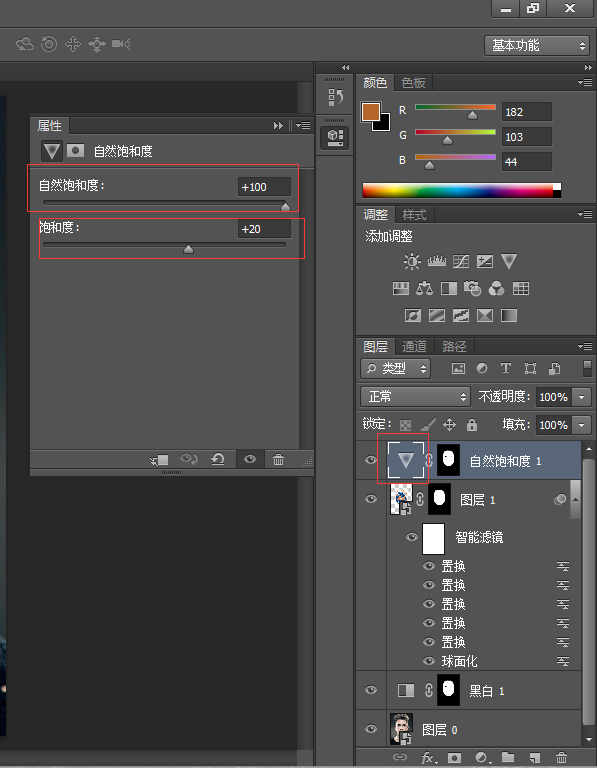Viewport: 597px width, 768px height.
Task: Select the mask thumbnail of 黑白 1
Action: [x=448, y=690]
